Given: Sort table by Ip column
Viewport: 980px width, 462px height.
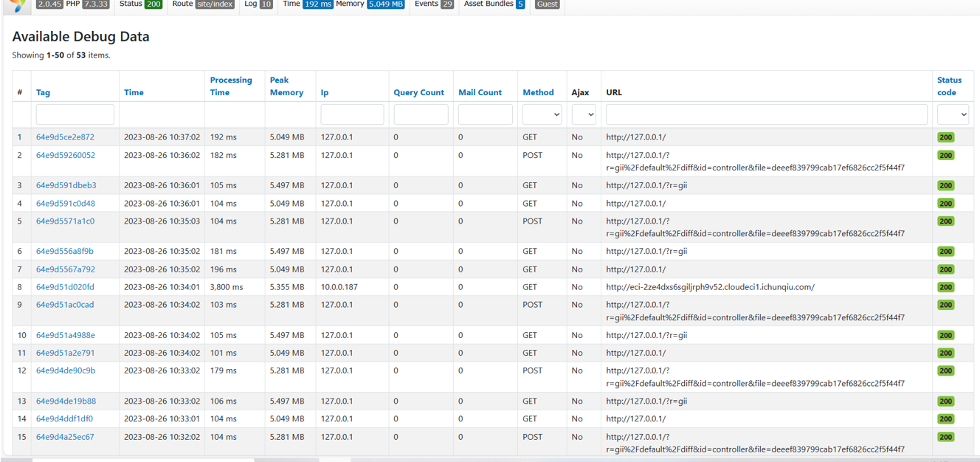Looking at the screenshot, I should [x=325, y=92].
